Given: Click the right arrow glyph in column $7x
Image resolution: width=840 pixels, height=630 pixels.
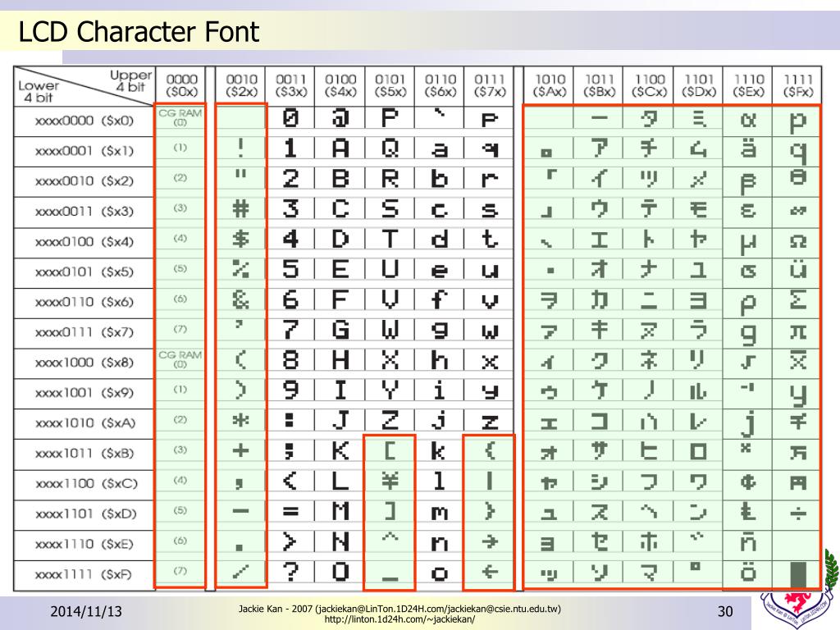Looking at the screenshot, I should (490, 541).
